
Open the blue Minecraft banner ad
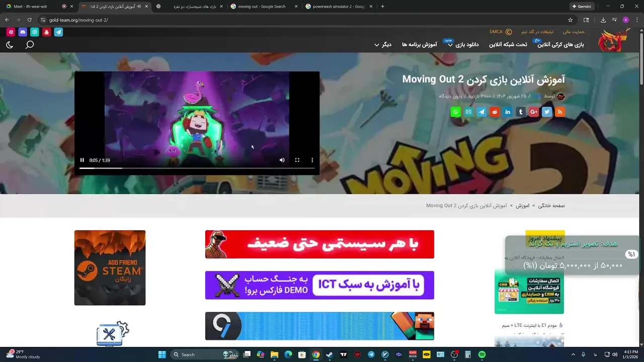[x=319, y=326]
